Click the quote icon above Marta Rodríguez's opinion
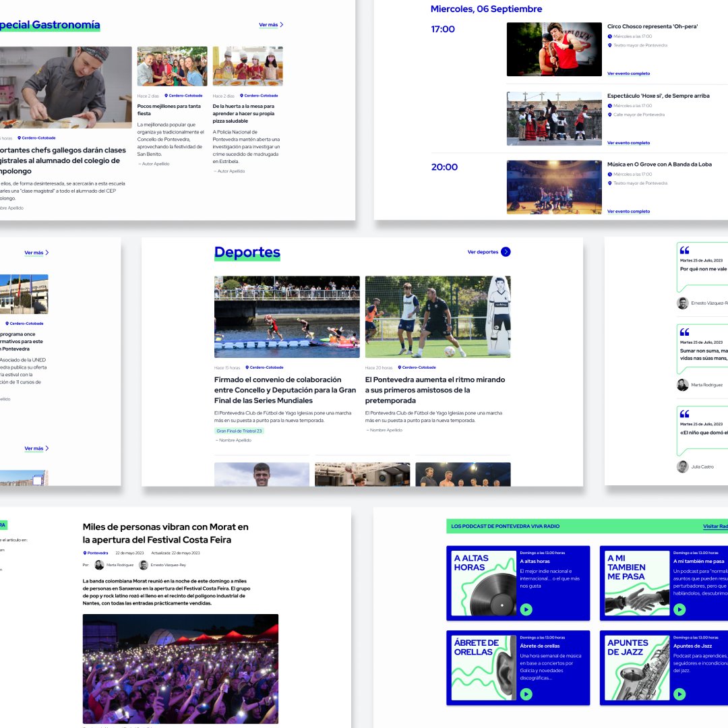The width and height of the screenshot is (728, 728). [685, 332]
